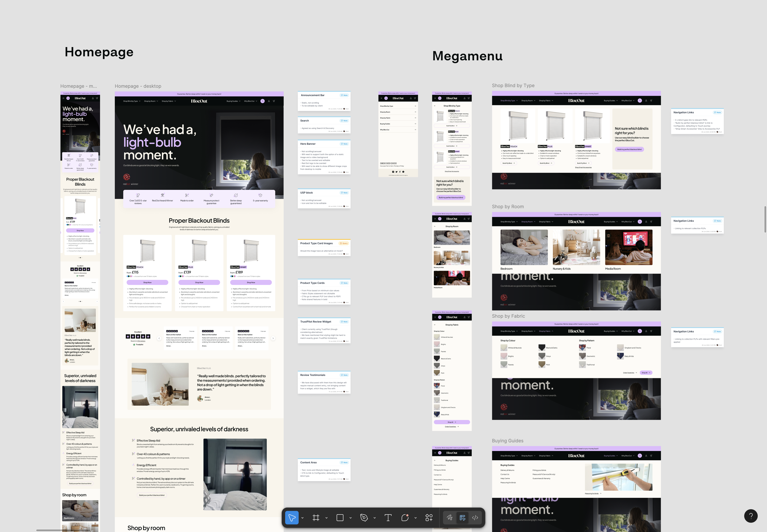Expand the Pen tools dropdown arrow
The width and height of the screenshot is (767, 532).
(374, 518)
